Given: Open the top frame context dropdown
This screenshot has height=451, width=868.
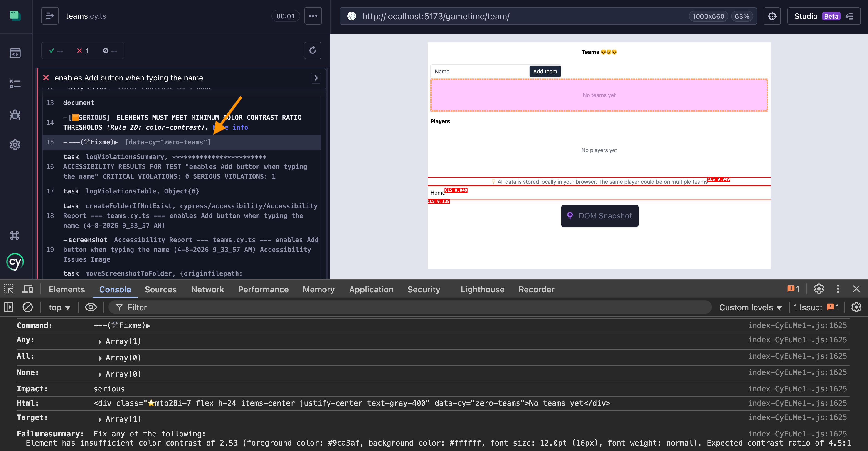Looking at the screenshot, I should 59,307.
